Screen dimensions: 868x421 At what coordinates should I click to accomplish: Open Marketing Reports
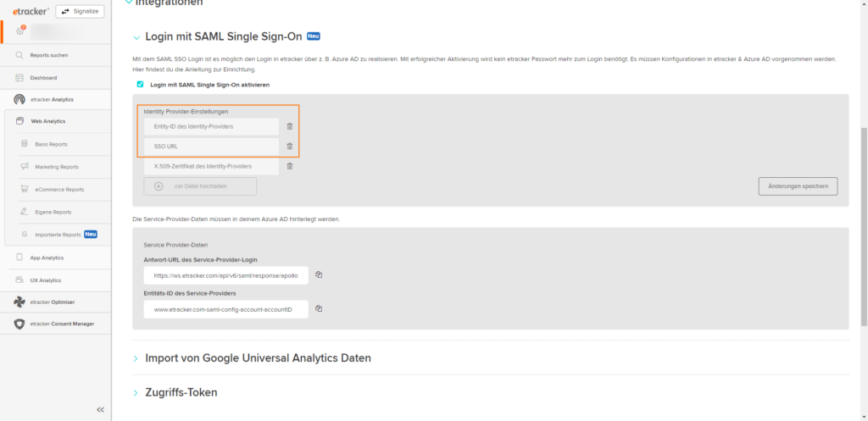point(58,167)
